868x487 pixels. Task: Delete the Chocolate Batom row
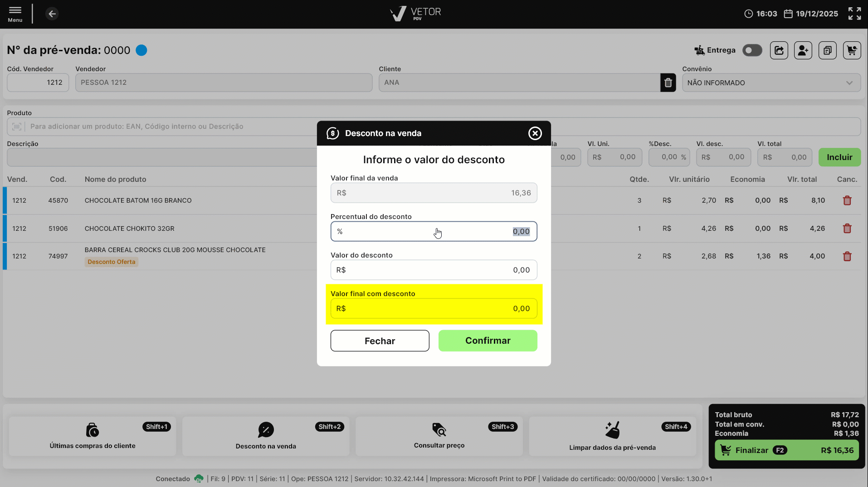click(x=847, y=200)
